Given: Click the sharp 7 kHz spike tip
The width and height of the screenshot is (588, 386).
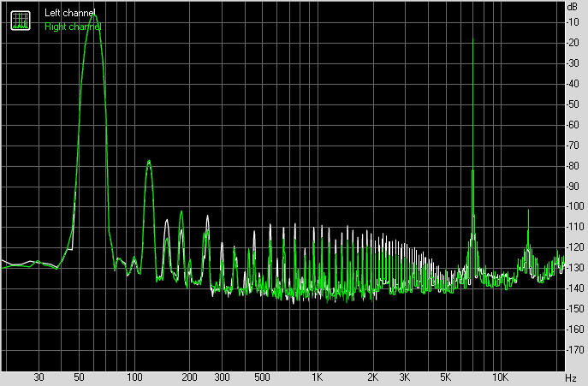Looking at the screenshot, I should [472, 39].
